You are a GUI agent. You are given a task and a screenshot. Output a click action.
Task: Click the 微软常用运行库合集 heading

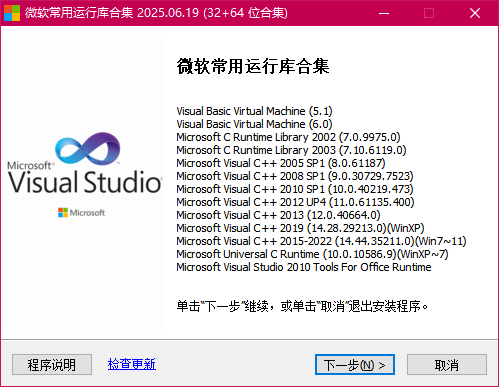point(253,66)
